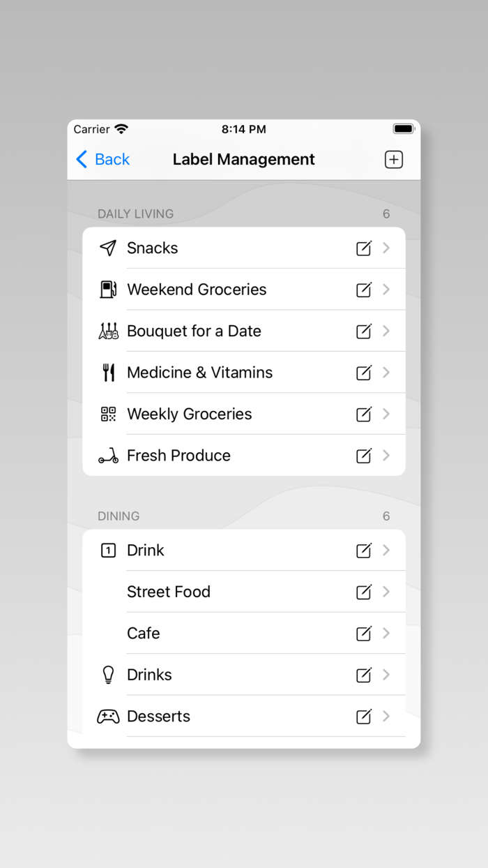This screenshot has height=868, width=488.
Task: Tap the plus button to add a label
Action: click(393, 159)
